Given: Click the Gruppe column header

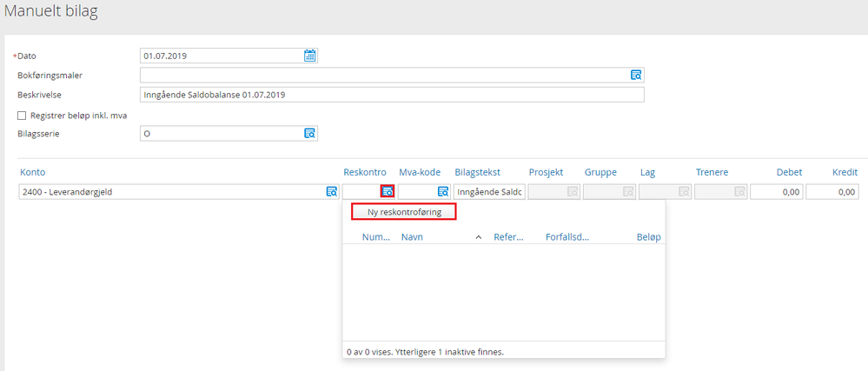Looking at the screenshot, I should 600,172.
